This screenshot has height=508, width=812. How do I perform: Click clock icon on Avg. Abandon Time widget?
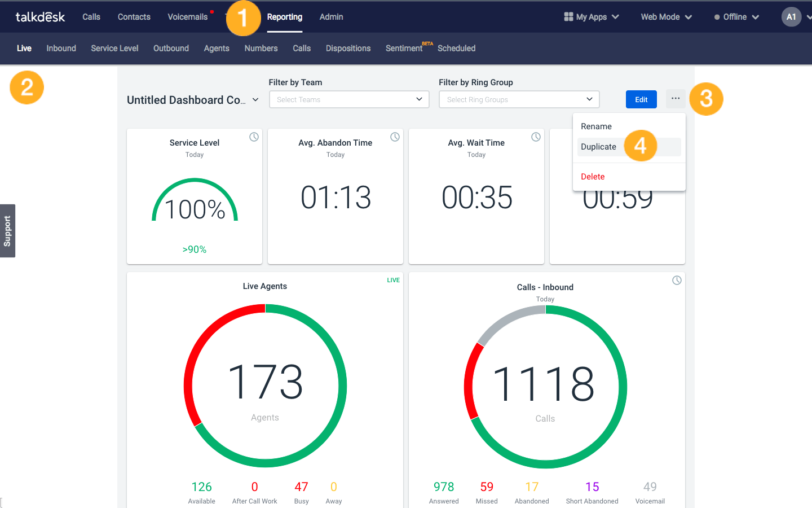[395, 137]
